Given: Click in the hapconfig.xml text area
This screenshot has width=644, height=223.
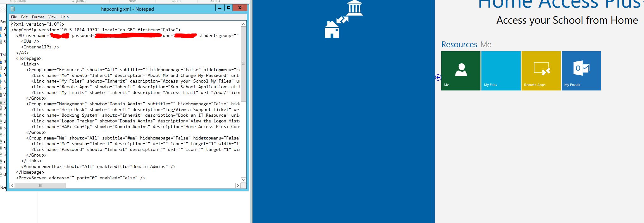Looking at the screenshot, I should 125,101.
